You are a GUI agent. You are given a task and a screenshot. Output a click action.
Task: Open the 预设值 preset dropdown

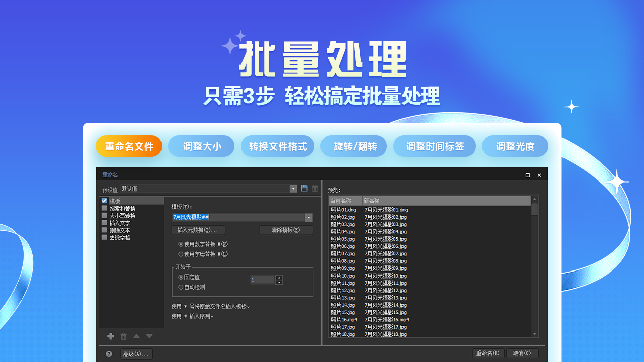293,188
